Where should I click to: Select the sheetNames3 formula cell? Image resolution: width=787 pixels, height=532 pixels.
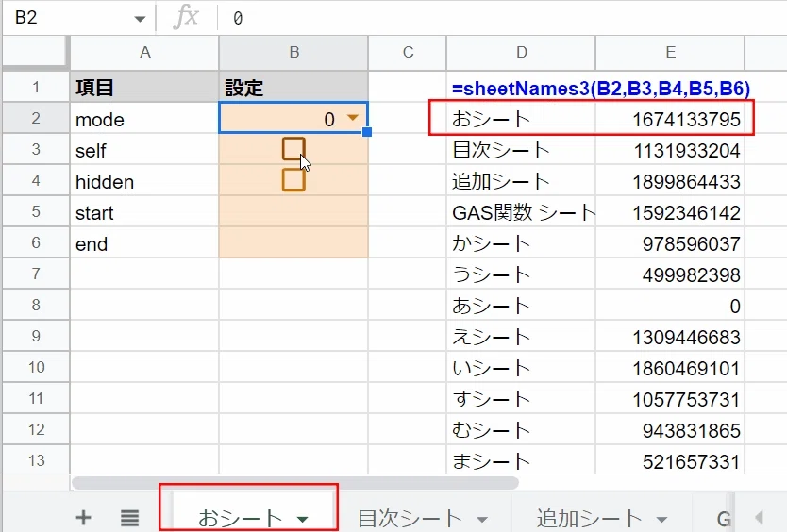(521, 88)
